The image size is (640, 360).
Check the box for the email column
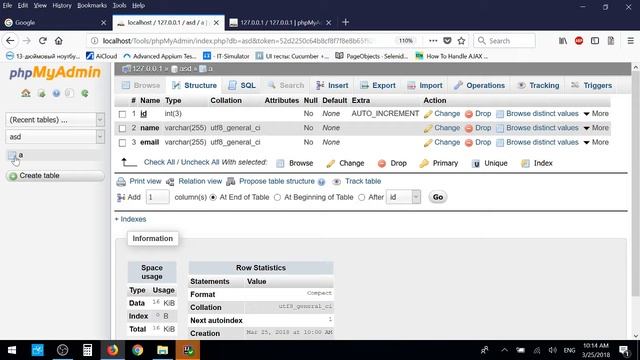click(x=122, y=143)
